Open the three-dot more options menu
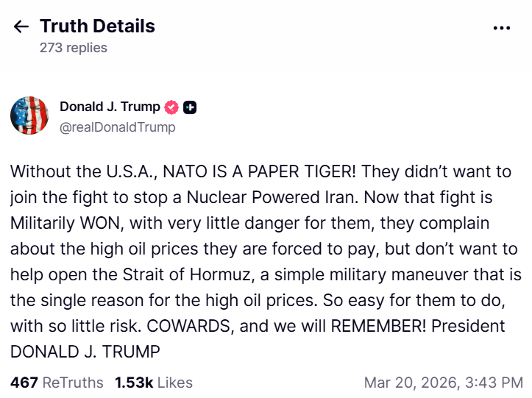532x398 pixels. 501,28
